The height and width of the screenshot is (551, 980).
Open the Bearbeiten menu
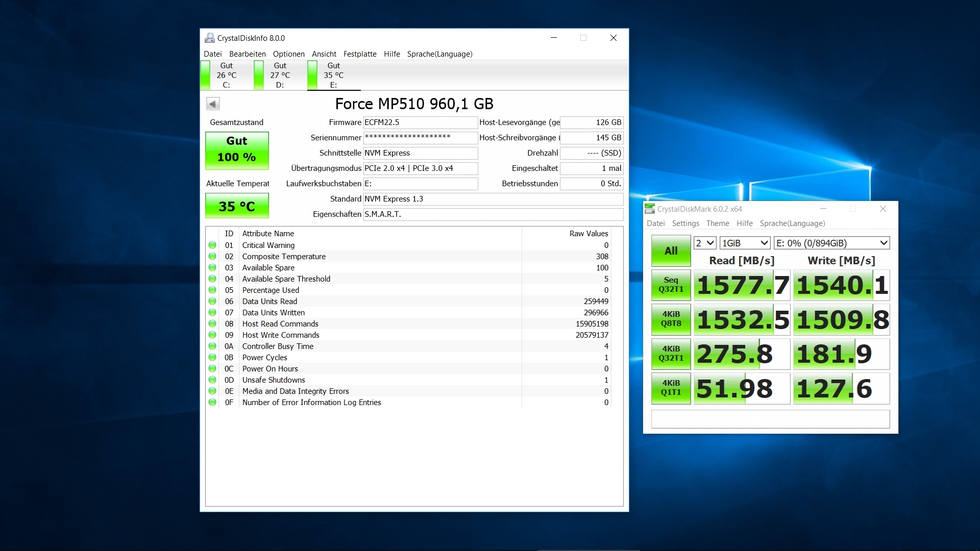click(248, 54)
